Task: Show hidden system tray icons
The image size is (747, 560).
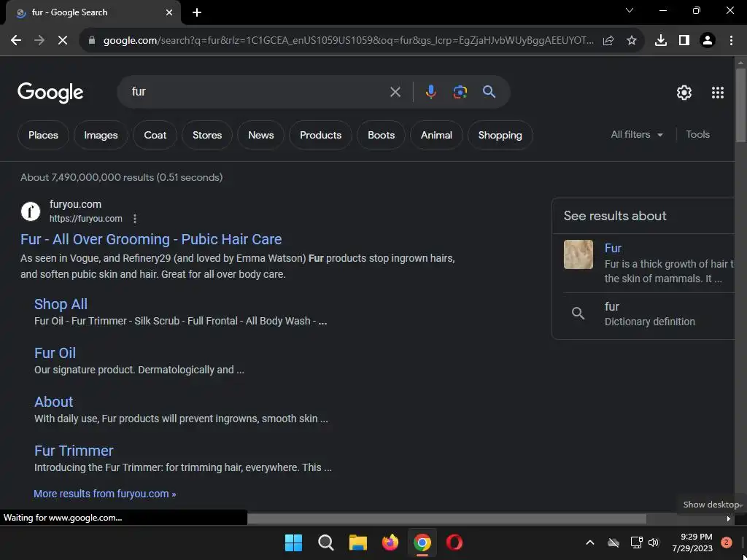Action: click(589, 542)
